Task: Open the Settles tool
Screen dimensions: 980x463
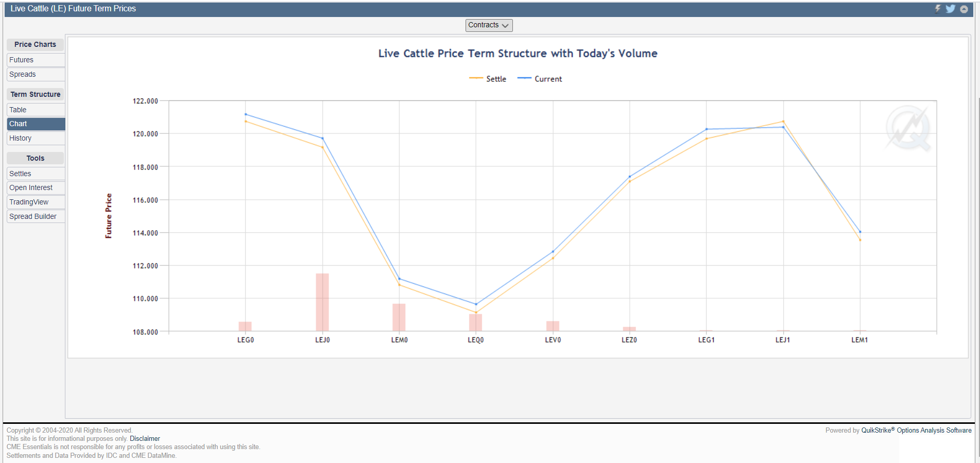Action: [x=36, y=174]
